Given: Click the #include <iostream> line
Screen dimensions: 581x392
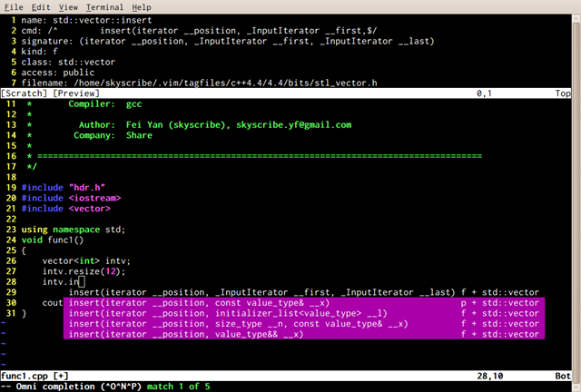Looking at the screenshot, I should pyautogui.click(x=71, y=198).
